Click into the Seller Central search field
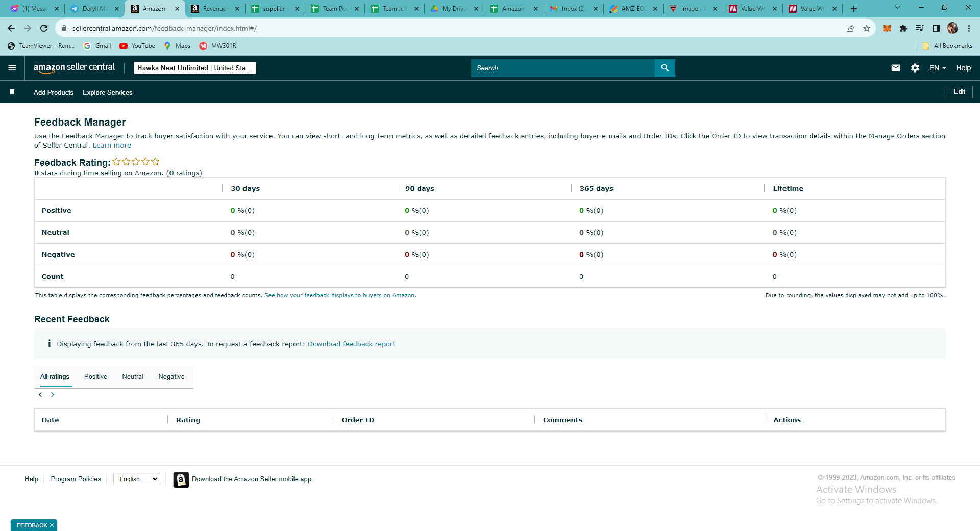This screenshot has height=531, width=980. (x=562, y=68)
